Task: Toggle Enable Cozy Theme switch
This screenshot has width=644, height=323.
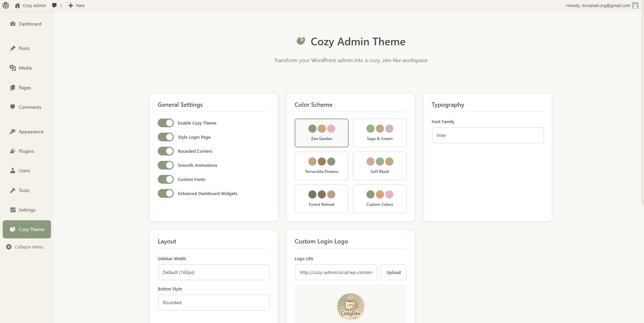Action: (166, 123)
